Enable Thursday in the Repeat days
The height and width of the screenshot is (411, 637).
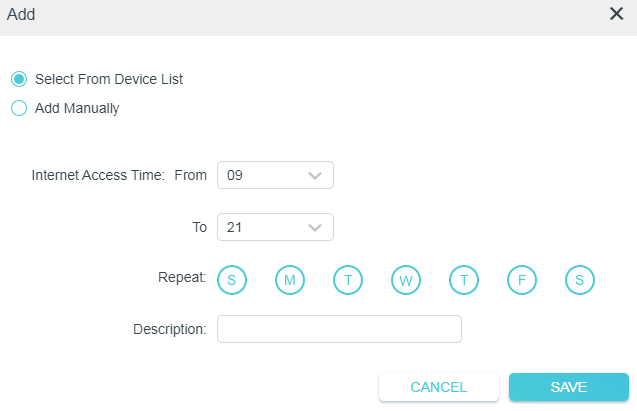click(x=463, y=280)
